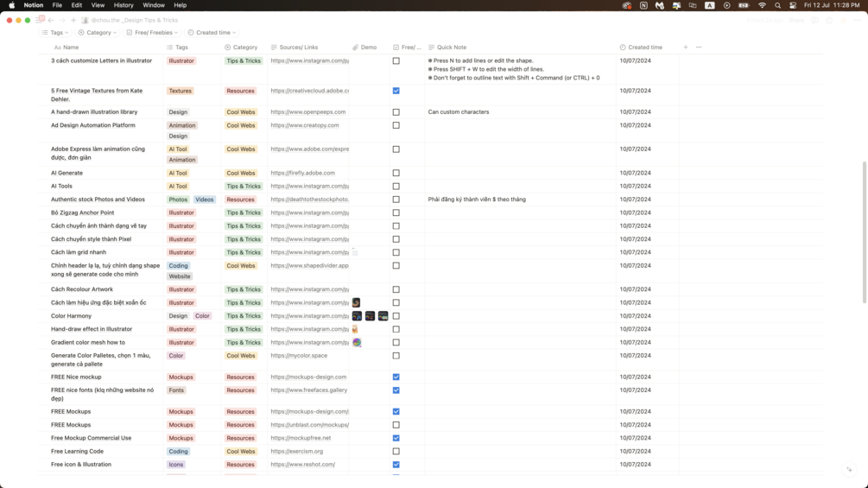Check Free box for A hand-drawn illustration library

point(396,111)
